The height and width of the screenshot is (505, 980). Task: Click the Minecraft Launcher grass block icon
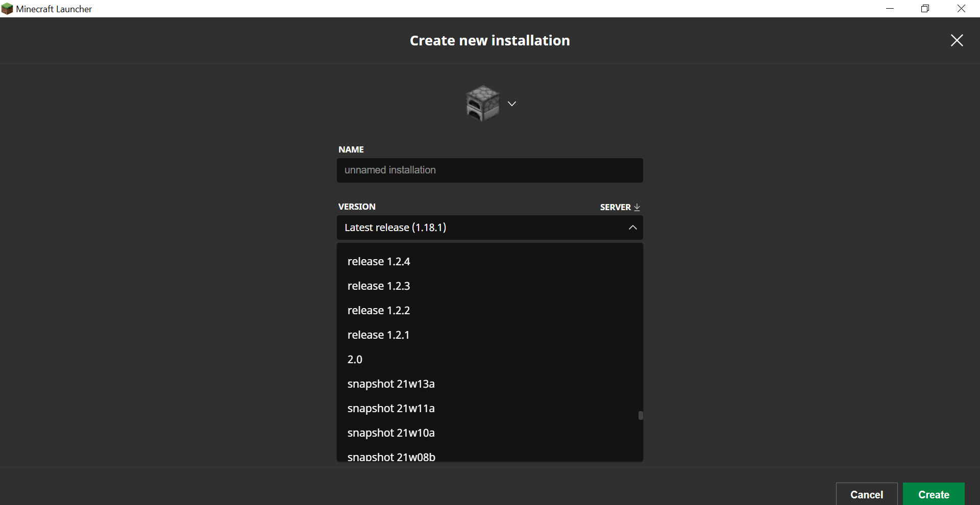7,9
